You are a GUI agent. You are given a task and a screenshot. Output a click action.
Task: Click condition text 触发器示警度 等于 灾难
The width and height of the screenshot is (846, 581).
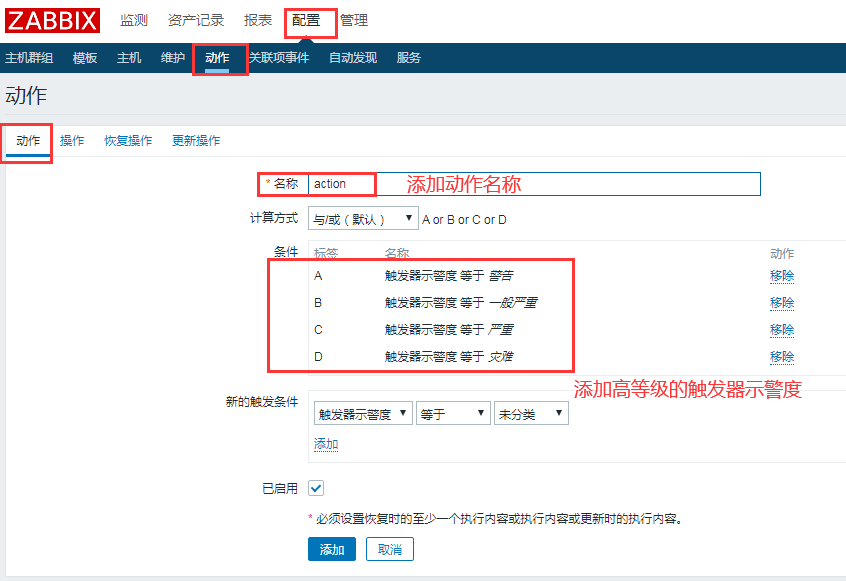pos(449,357)
